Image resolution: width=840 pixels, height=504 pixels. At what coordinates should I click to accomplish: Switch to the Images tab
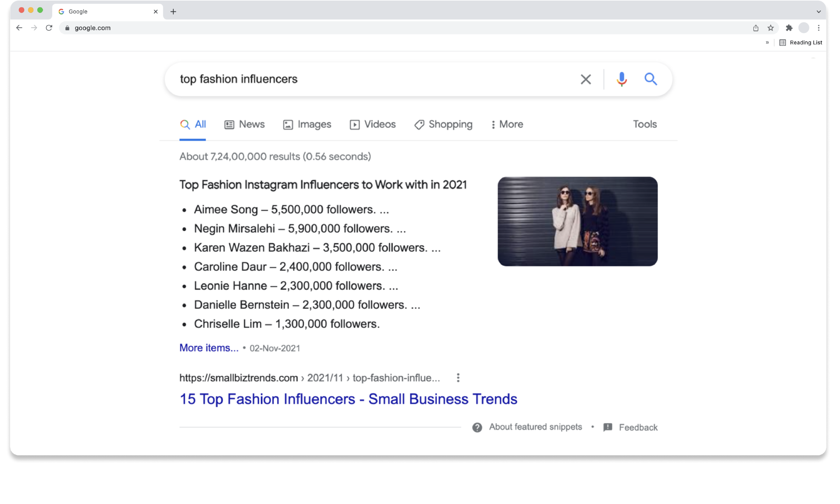click(x=307, y=124)
